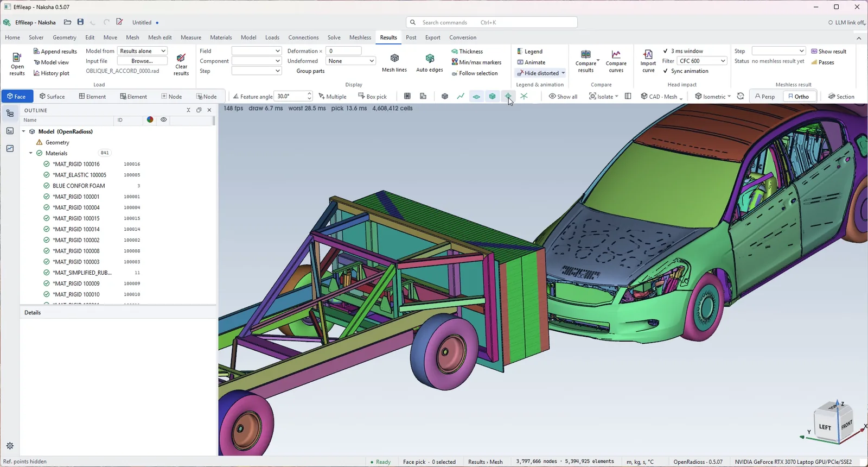Click the Clear results icon
Viewport: 868px width, 467px height.
[181, 58]
